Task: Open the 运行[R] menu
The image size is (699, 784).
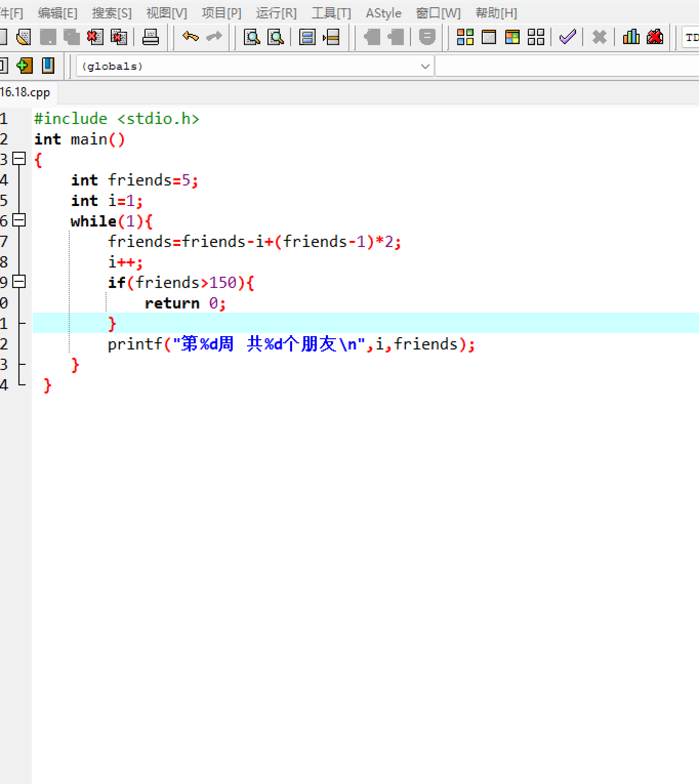Action: [x=276, y=13]
